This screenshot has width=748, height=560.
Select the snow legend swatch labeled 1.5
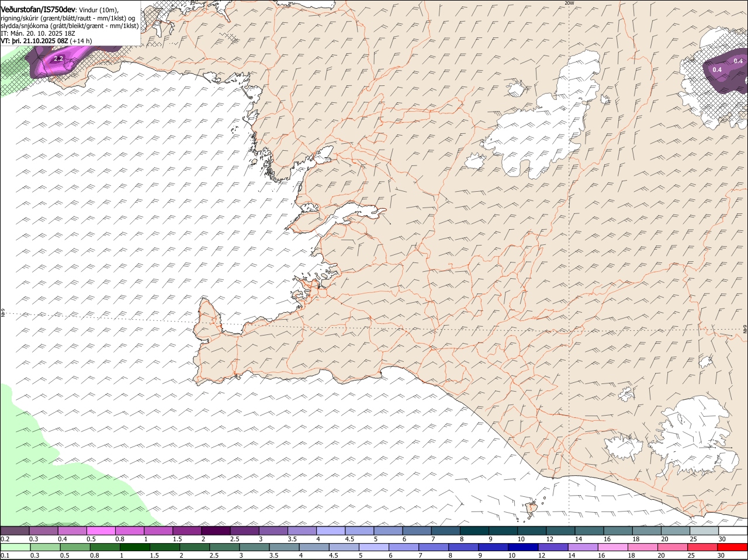[x=188, y=531]
